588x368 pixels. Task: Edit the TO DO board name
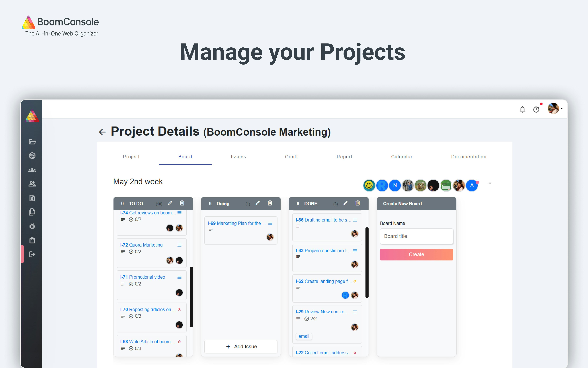tap(170, 203)
